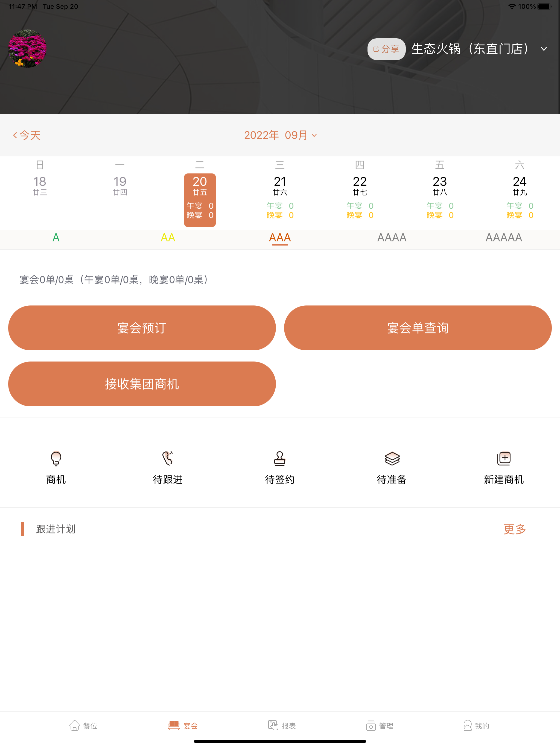The height and width of the screenshot is (747, 560).
Task: Switch to the AAAA tab
Action: pos(392,238)
